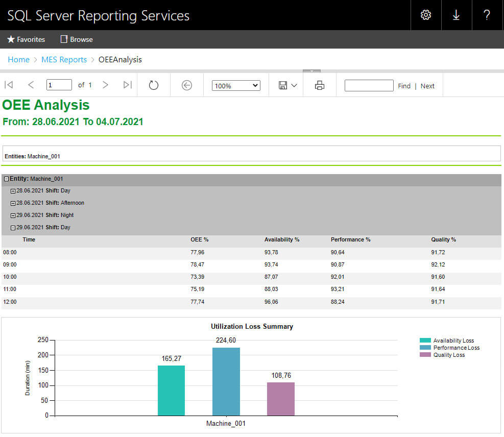
Task: Select Availability value 87,07
Action: tap(271, 277)
